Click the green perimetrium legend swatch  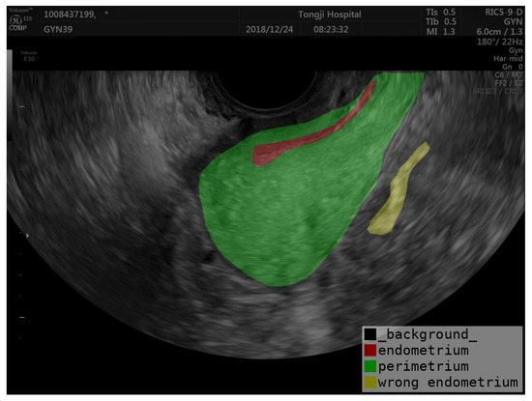[370, 366]
